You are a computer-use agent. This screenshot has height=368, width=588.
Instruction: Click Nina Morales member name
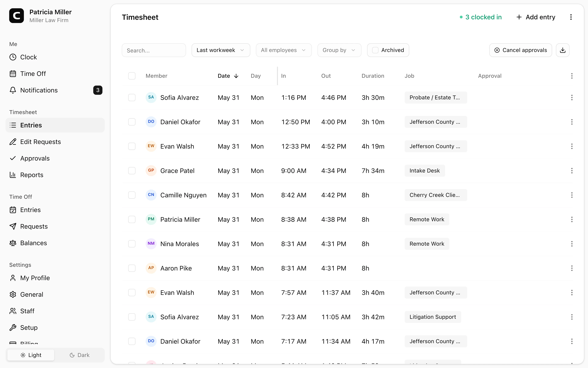[x=180, y=244]
